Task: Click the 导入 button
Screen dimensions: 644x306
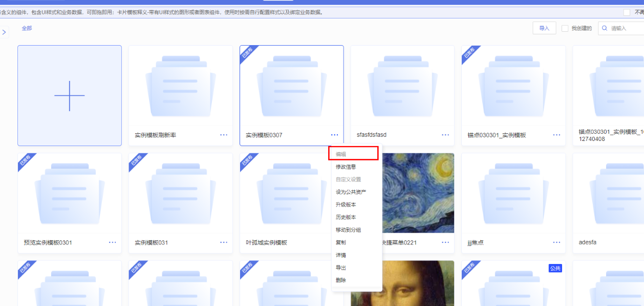Action: [x=544, y=28]
